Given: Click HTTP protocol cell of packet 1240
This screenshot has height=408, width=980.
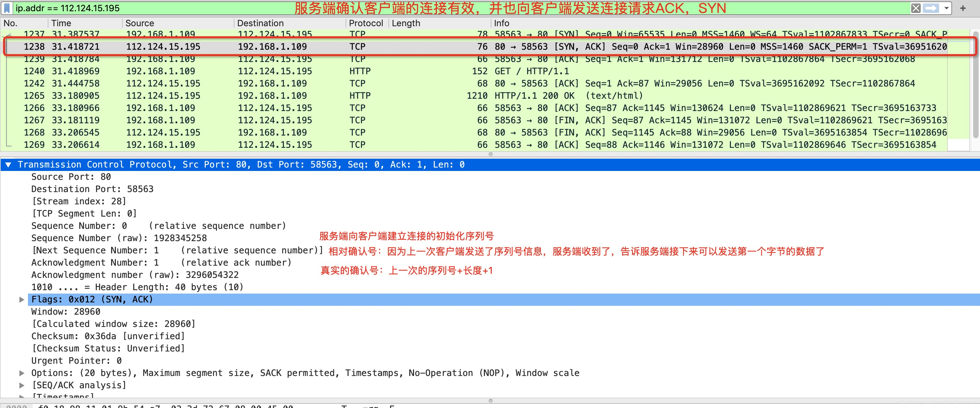Looking at the screenshot, I should point(360,71).
